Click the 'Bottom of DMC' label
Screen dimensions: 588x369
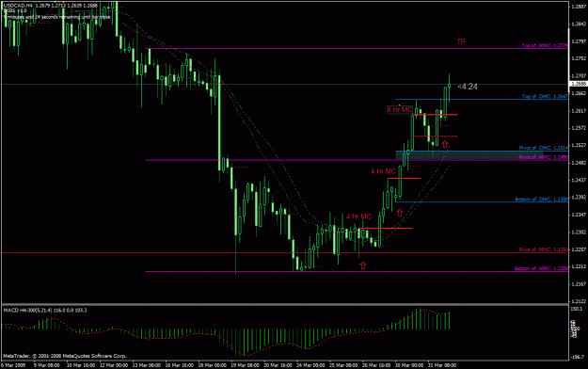[x=541, y=200]
